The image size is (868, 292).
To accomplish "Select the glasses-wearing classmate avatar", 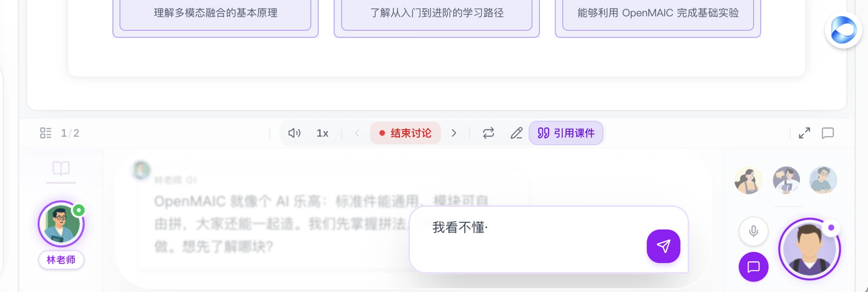I will click(823, 180).
